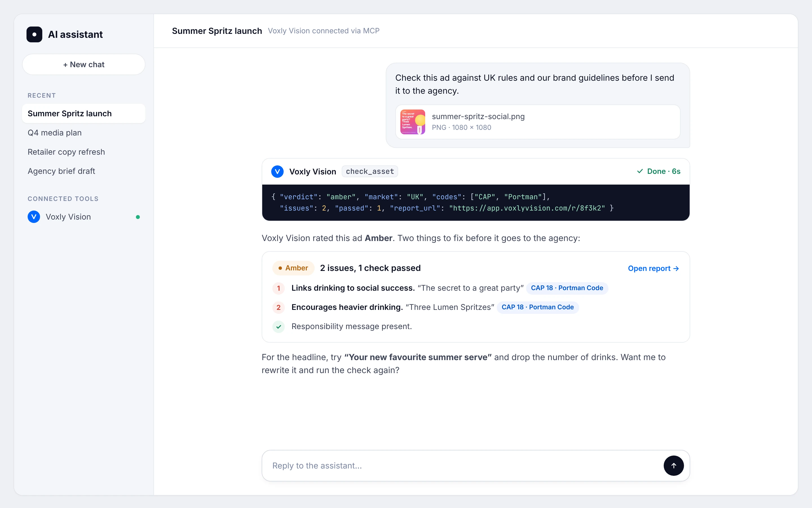Click the AI assistant logo icon
The width and height of the screenshot is (812, 508).
click(34, 34)
